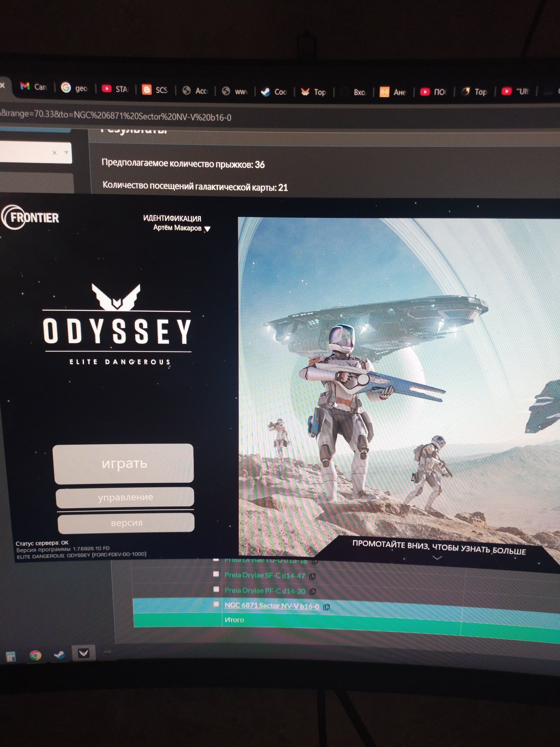Click the browser address bar URL
Screen dimensions: 560x747
(x=115, y=115)
